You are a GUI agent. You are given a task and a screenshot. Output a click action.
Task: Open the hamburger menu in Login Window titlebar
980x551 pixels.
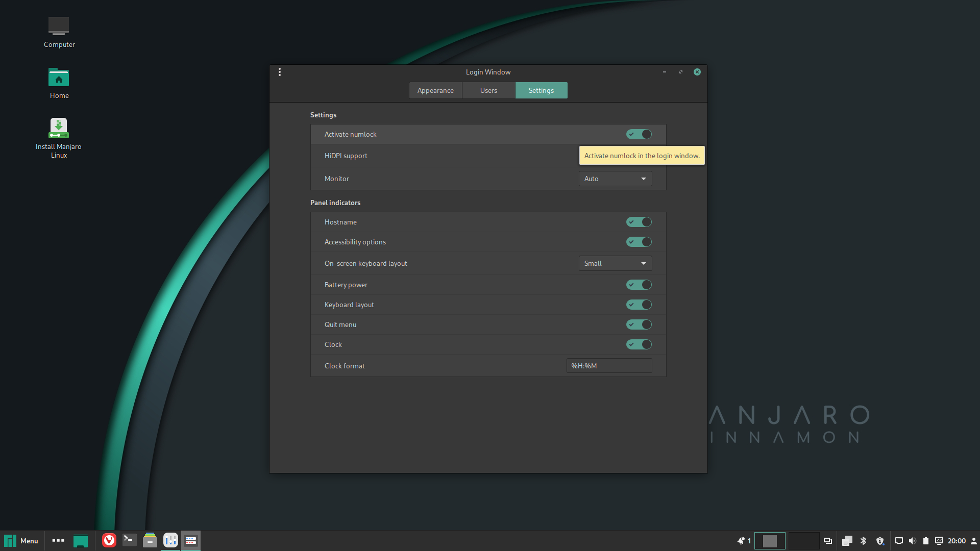(x=280, y=72)
